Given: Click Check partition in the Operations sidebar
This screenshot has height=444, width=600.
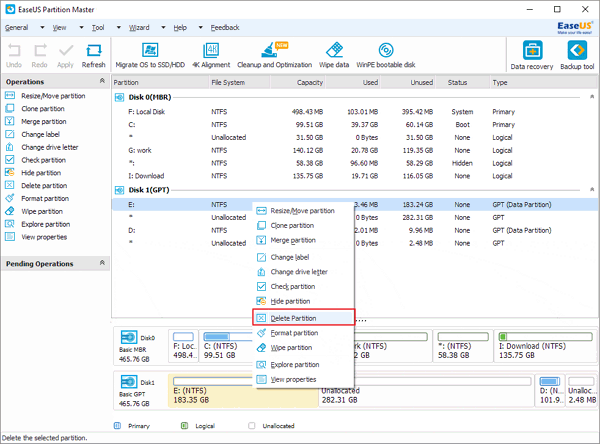Looking at the screenshot, I should tap(41, 160).
